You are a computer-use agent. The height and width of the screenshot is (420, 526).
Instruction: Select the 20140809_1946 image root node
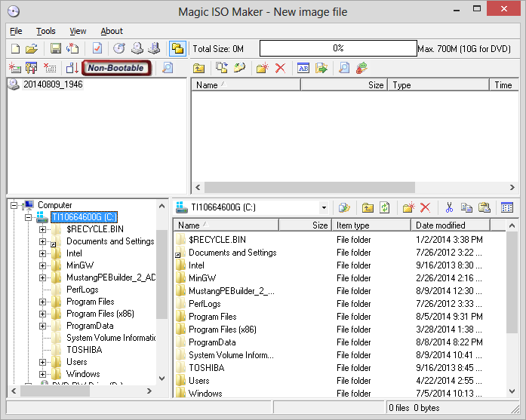click(53, 84)
